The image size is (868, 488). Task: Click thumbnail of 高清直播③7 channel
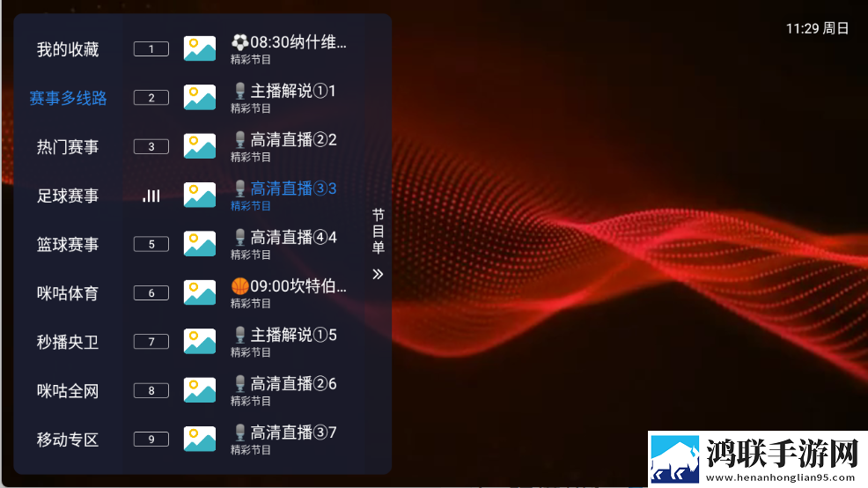coord(200,439)
